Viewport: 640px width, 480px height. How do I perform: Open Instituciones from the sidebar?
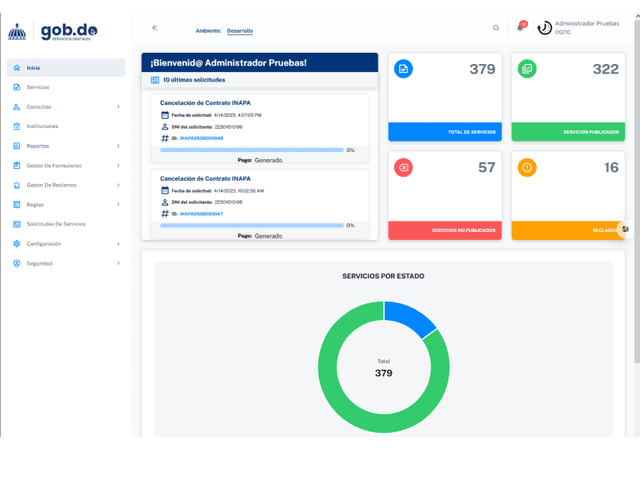[42, 127]
